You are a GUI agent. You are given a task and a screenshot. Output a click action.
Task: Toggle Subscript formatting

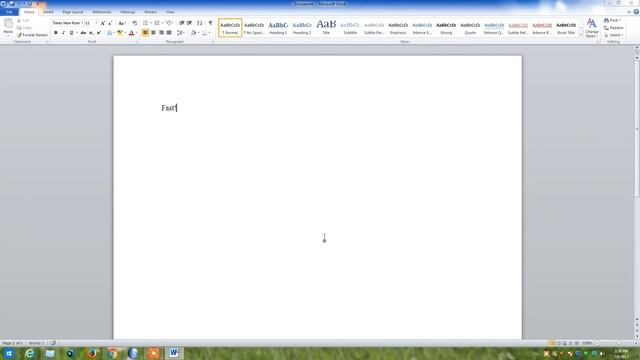click(x=91, y=33)
